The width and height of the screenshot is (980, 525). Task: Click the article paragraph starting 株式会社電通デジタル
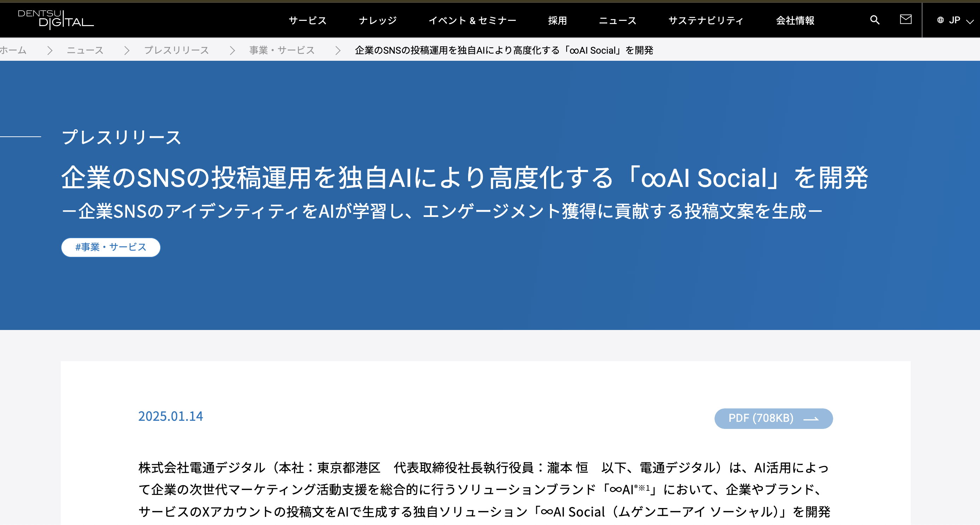484,490
